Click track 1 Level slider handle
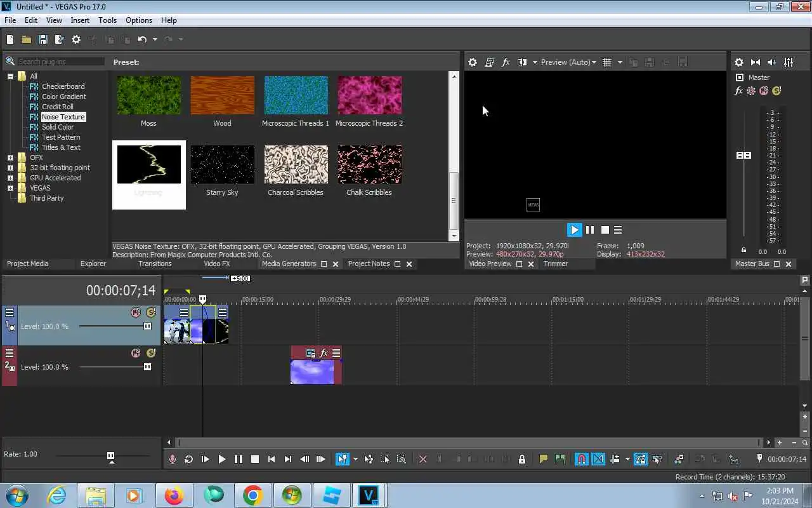The width and height of the screenshot is (812, 508). coord(147,326)
